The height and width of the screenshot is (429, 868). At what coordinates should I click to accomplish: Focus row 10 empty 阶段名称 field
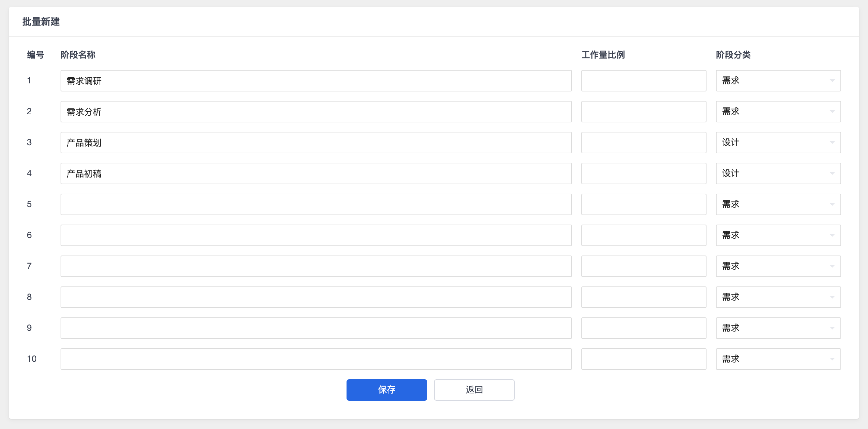click(316, 359)
